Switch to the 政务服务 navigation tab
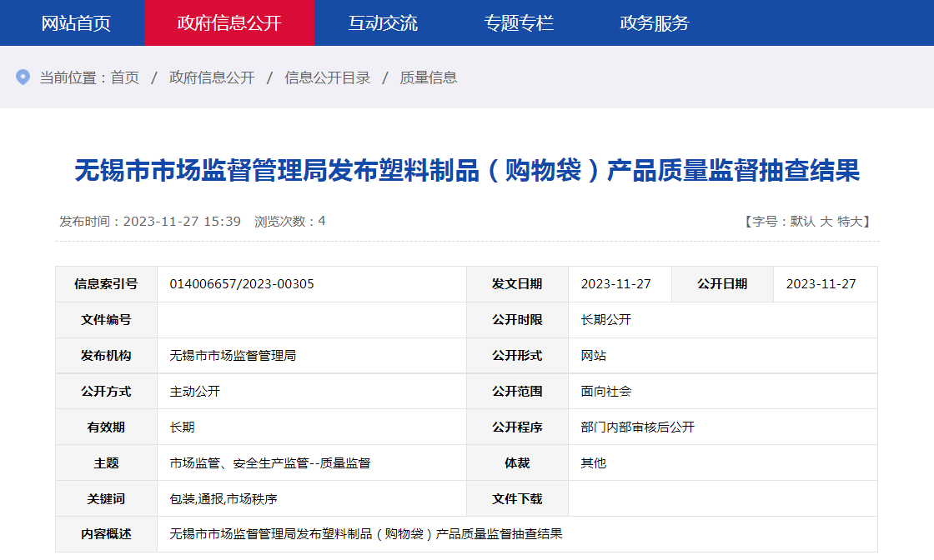Screen dimensions: 934x560 (x=655, y=22)
